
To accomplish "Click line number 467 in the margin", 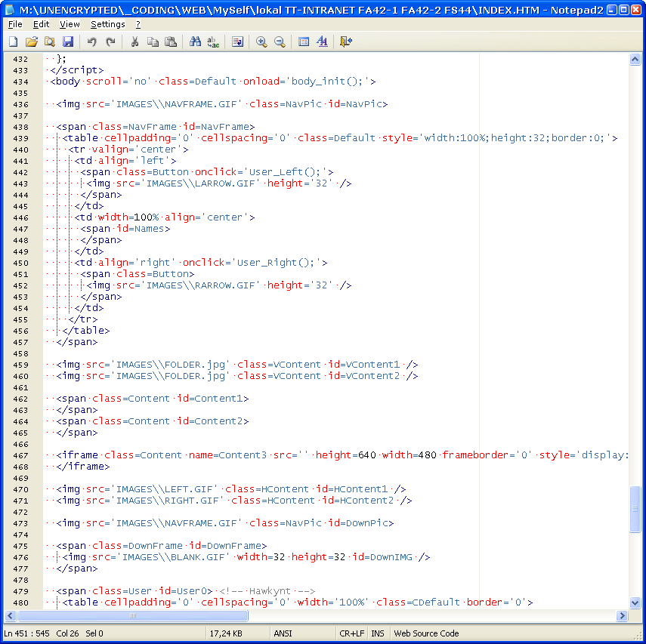I will (x=20, y=456).
